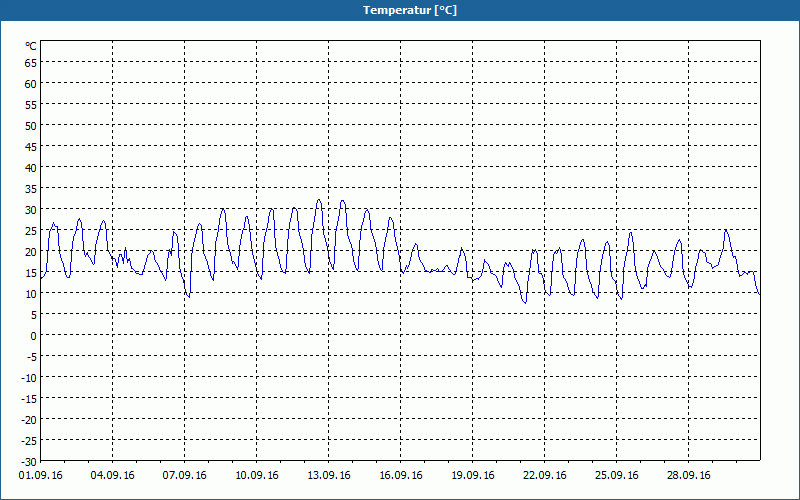Click the 28.09.16 date label
Viewport: 800px width, 500px height.
click(688, 476)
